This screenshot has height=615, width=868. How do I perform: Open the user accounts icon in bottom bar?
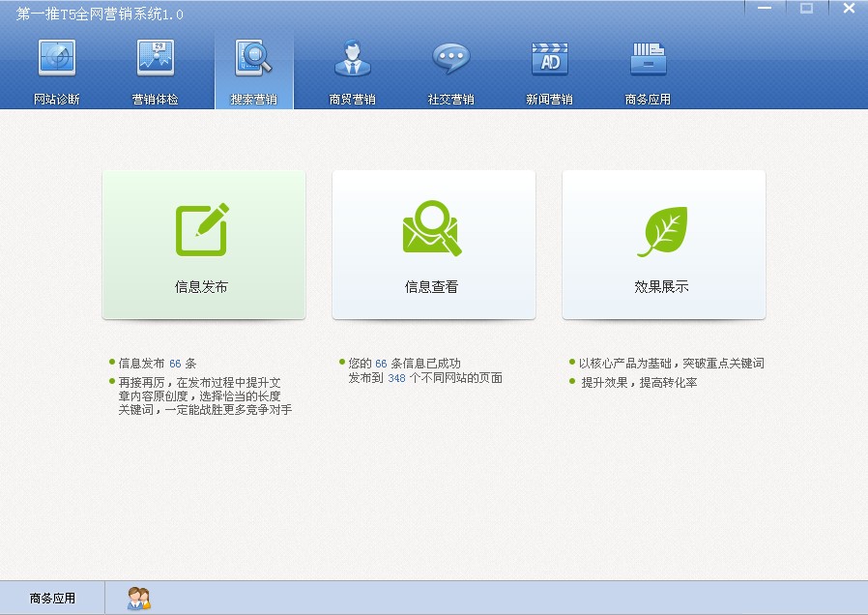pos(138,599)
